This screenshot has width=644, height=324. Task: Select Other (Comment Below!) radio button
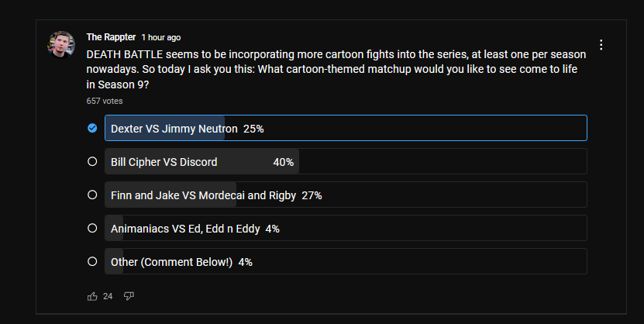pos(92,261)
